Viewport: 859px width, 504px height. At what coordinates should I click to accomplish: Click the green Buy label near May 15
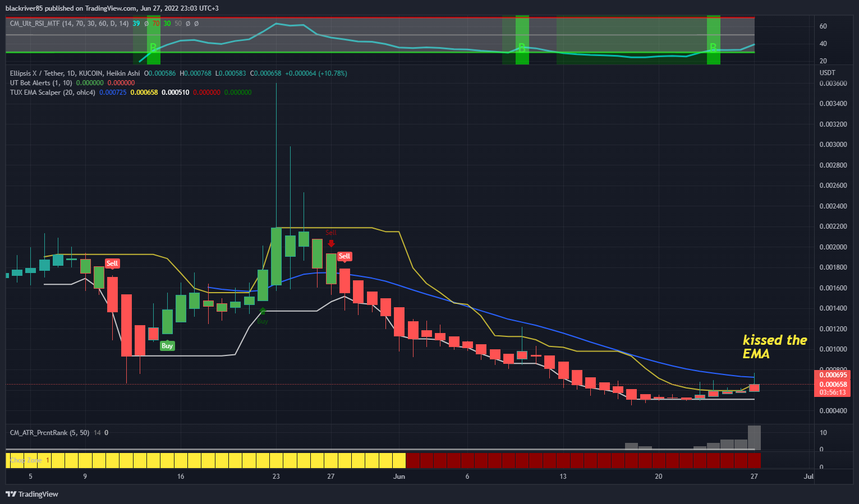click(x=167, y=346)
